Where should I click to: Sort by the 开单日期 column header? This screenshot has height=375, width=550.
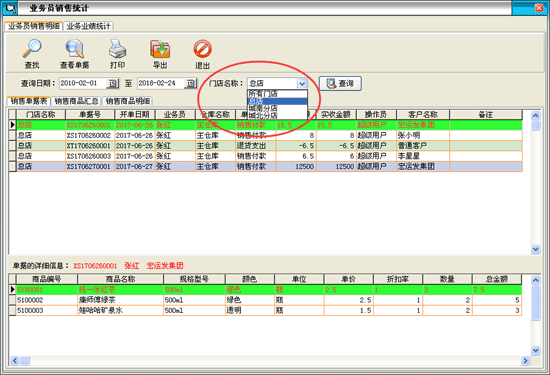click(135, 115)
